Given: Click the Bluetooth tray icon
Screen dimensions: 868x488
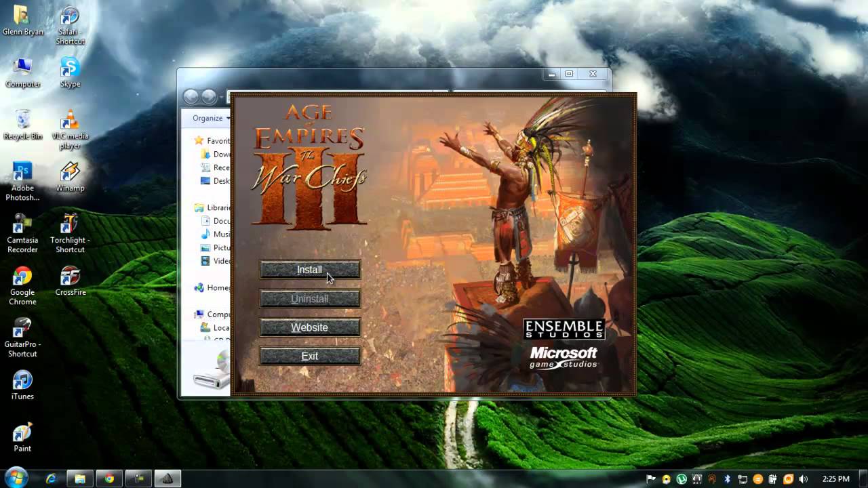Looking at the screenshot, I should coord(727,479).
